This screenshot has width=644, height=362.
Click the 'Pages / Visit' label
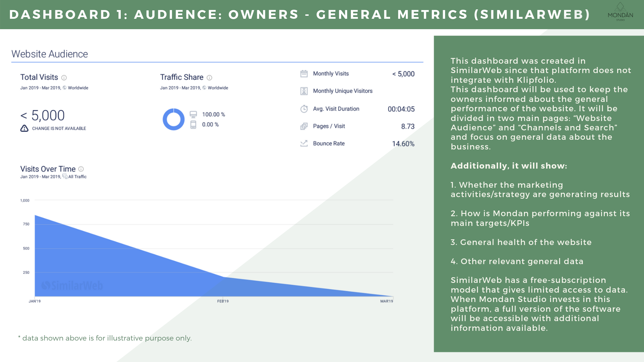point(329,126)
